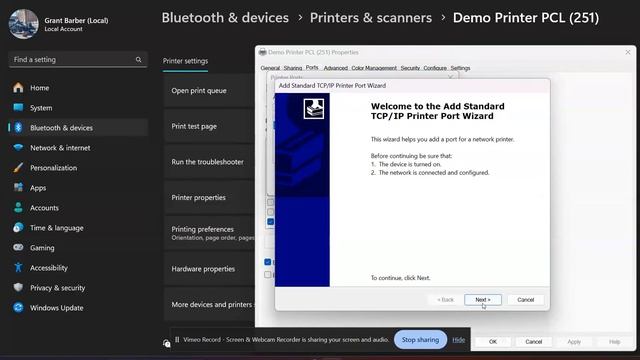
Task: Click the Bluetooth & devices icon
Action: coord(18,128)
